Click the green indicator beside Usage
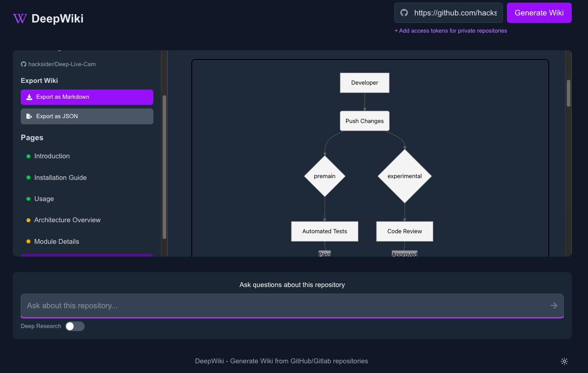 click(x=28, y=199)
